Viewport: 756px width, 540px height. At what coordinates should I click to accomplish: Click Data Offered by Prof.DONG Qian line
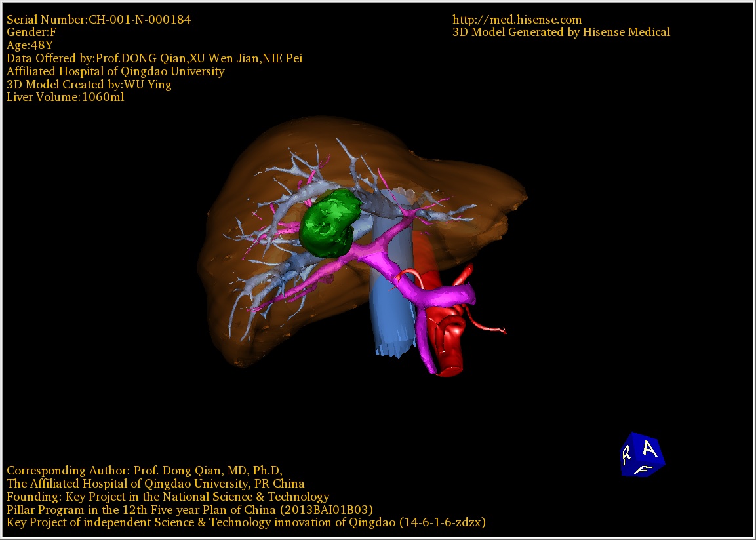(x=154, y=58)
